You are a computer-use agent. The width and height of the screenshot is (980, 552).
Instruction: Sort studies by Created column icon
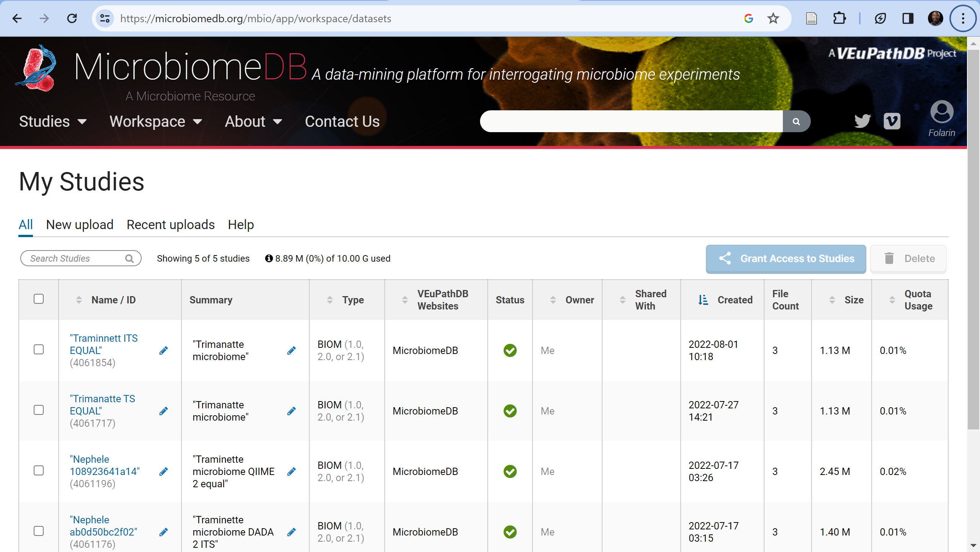(x=703, y=300)
